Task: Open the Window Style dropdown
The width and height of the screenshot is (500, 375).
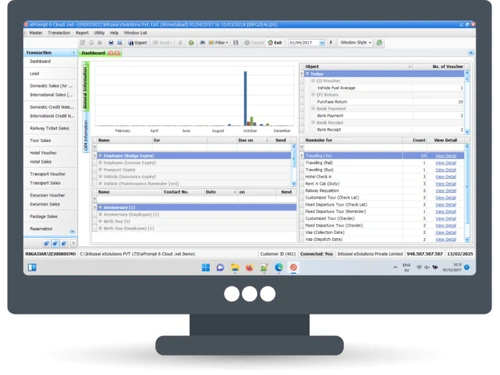Action: [x=355, y=43]
